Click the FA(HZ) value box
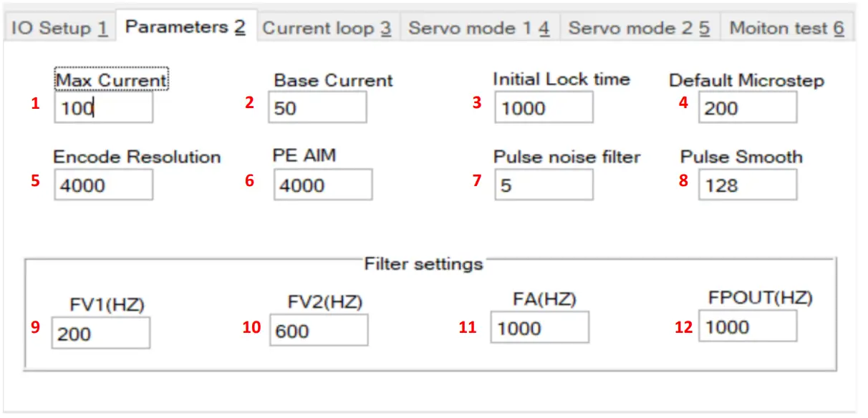Viewport: 868px width, 418px height. (x=539, y=328)
